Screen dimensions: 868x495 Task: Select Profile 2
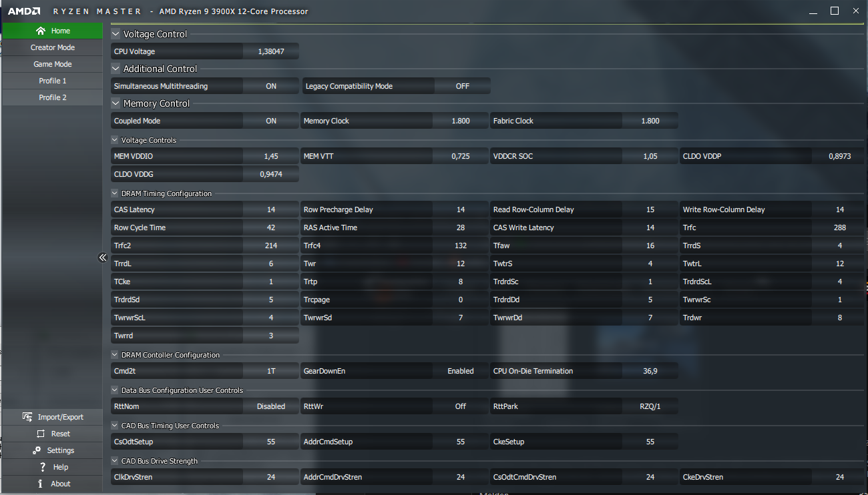point(52,97)
